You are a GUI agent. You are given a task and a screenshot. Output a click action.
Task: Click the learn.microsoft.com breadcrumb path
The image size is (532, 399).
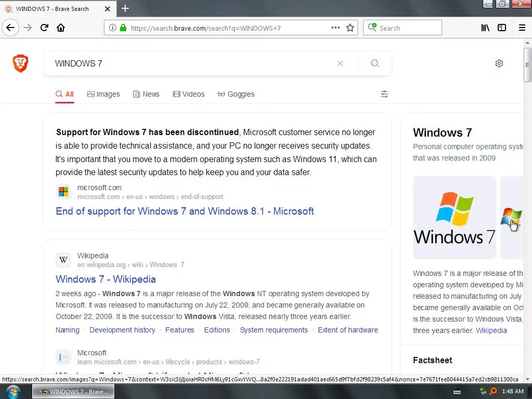click(168, 362)
